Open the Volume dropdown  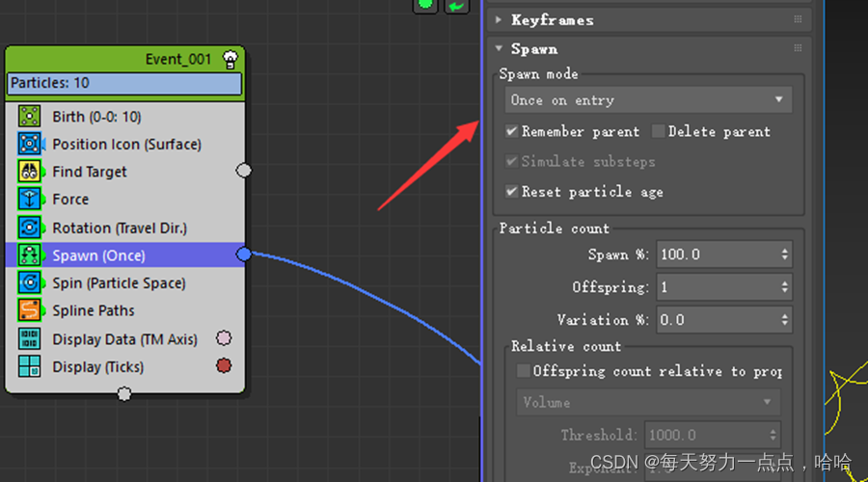point(648,402)
